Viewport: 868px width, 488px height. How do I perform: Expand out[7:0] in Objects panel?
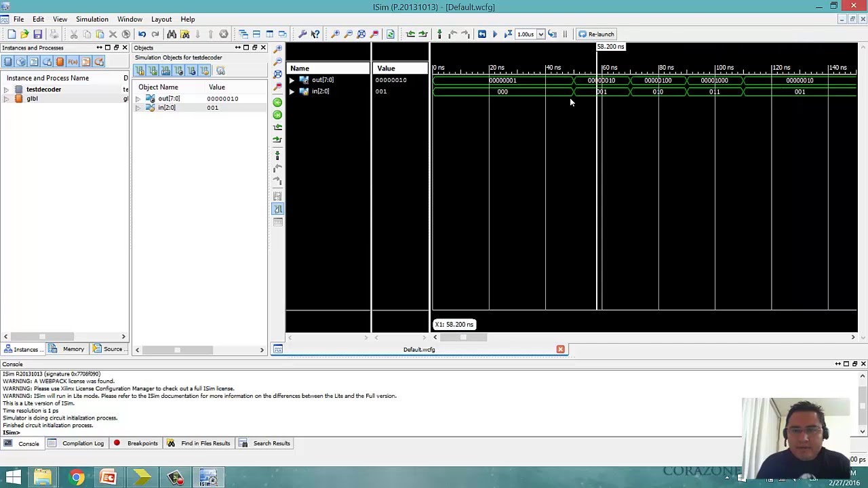click(x=138, y=99)
